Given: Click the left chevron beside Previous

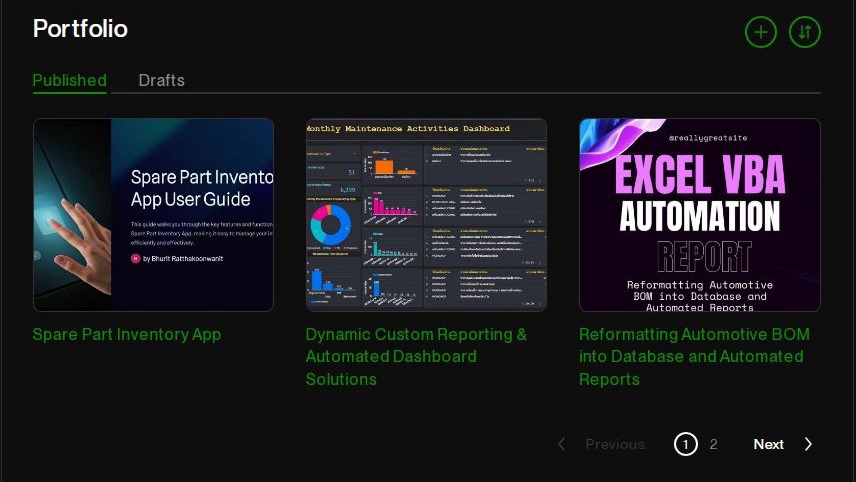Looking at the screenshot, I should pos(562,444).
